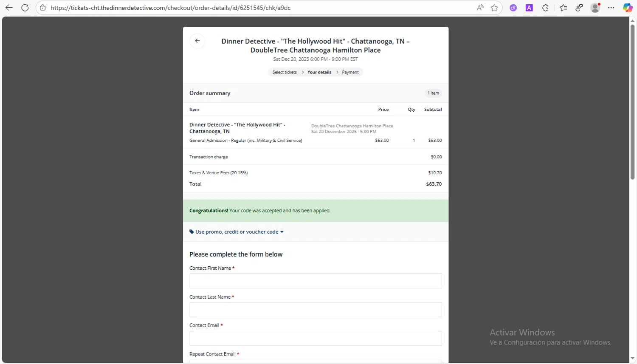Open Extensions puzzle icon
The height and width of the screenshot is (364, 637).
coord(545,8)
